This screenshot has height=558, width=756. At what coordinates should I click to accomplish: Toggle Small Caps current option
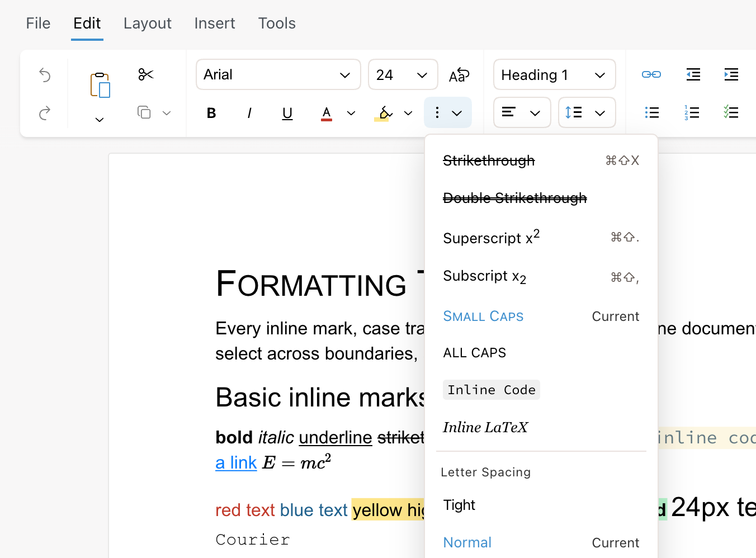coord(541,316)
